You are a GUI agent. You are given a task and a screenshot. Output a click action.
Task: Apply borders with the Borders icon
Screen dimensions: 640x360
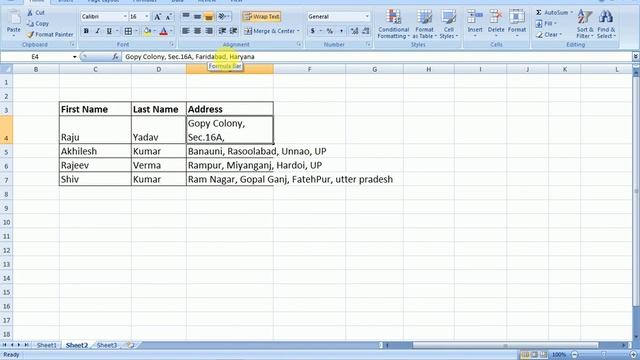click(128, 31)
